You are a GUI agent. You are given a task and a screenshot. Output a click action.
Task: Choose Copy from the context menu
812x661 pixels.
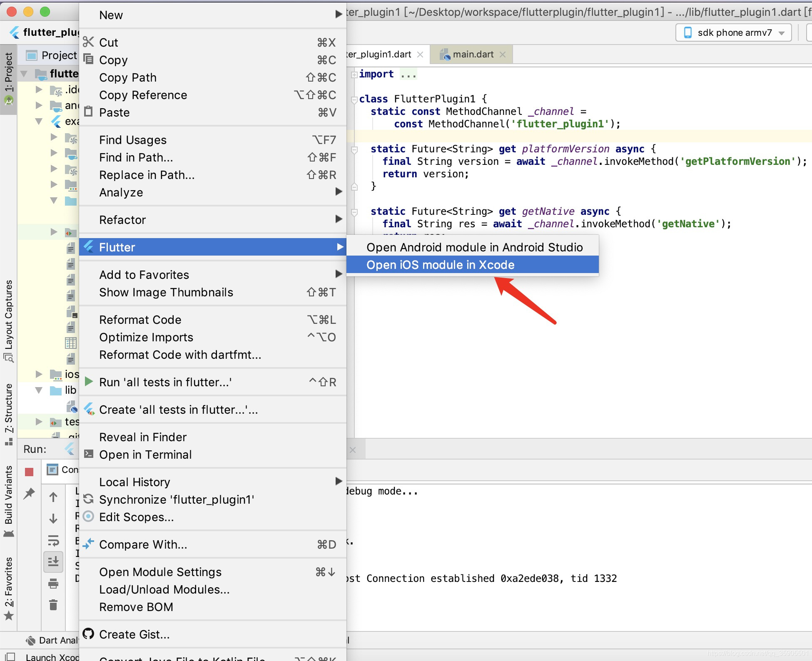tap(213, 60)
